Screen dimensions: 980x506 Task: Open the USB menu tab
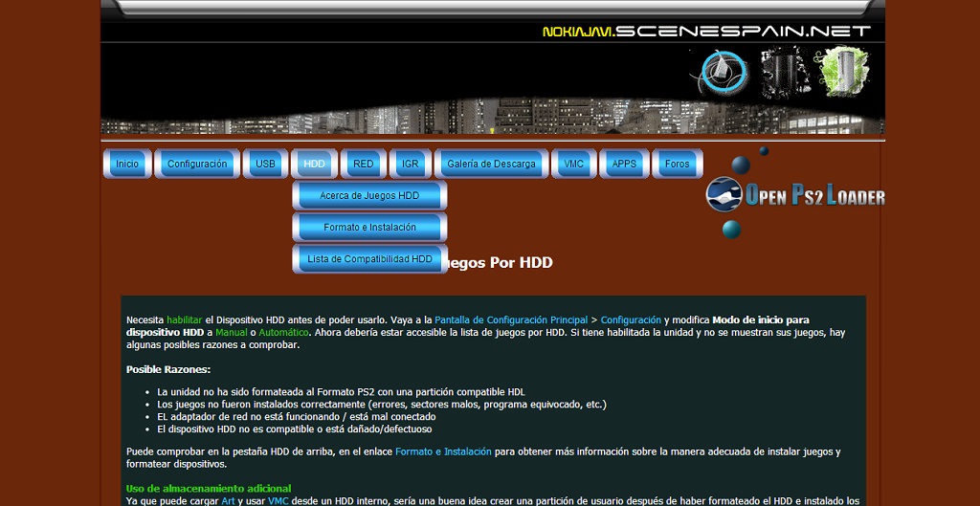pyautogui.click(x=265, y=164)
